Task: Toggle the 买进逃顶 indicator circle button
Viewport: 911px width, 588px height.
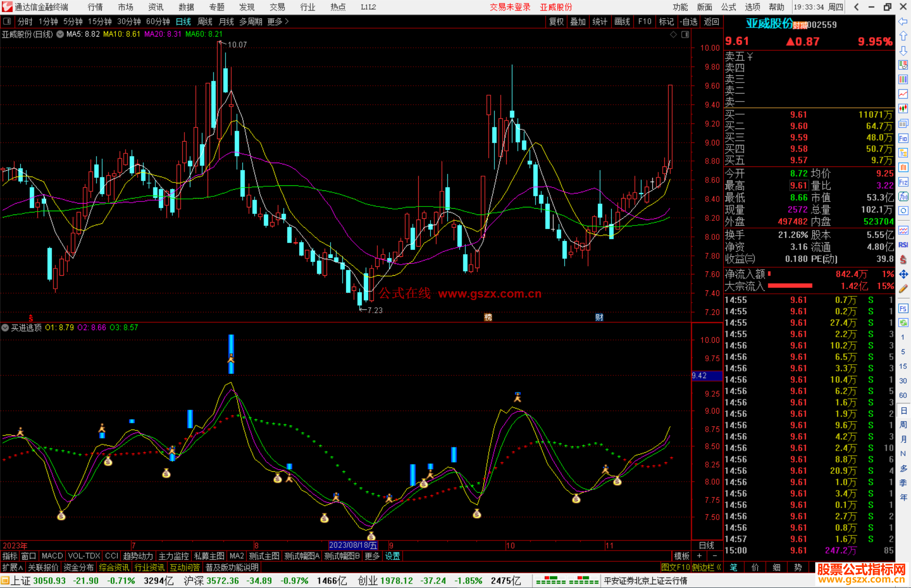Action: pyautogui.click(x=5, y=328)
